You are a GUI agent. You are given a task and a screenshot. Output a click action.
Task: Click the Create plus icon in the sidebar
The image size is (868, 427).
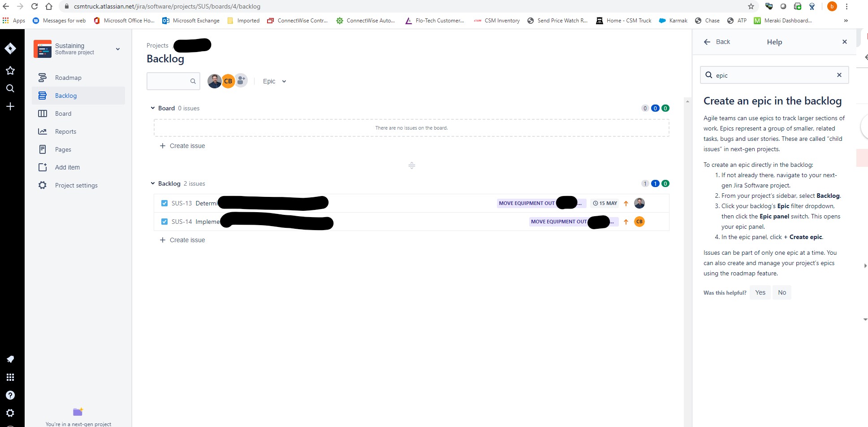coord(10,106)
